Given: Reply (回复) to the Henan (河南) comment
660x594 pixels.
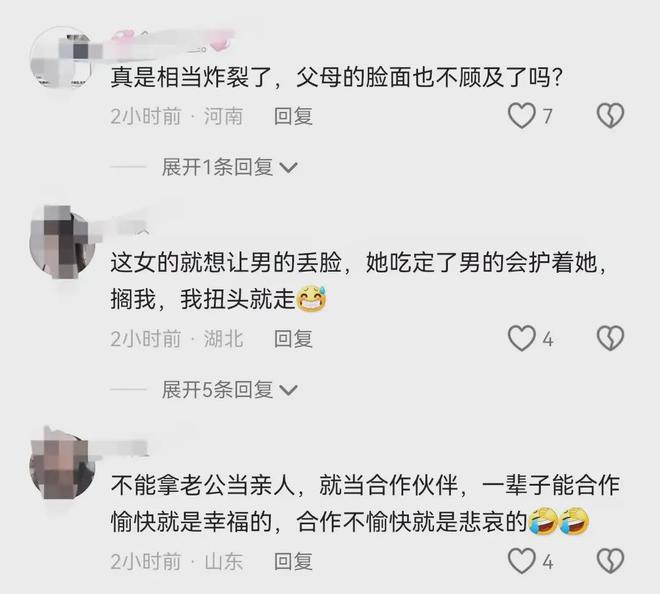Looking at the screenshot, I should (x=293, y=116).
